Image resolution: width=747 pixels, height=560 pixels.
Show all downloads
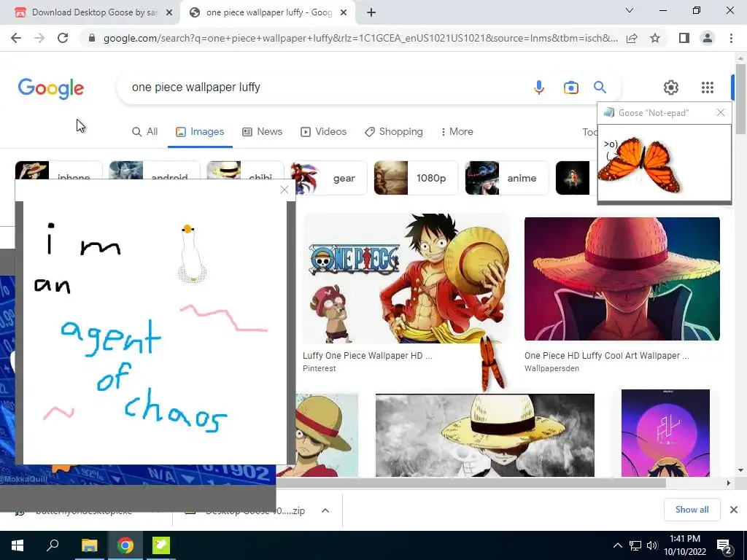692,510
